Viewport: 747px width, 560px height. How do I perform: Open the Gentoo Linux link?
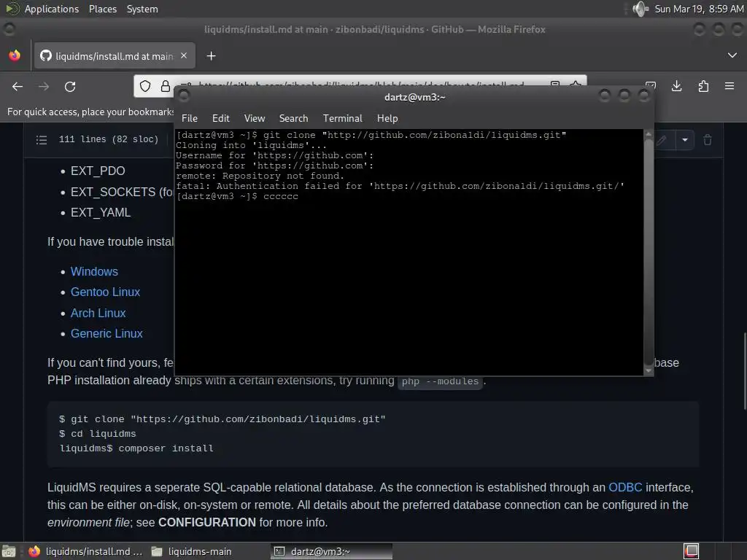click(105, 292)
